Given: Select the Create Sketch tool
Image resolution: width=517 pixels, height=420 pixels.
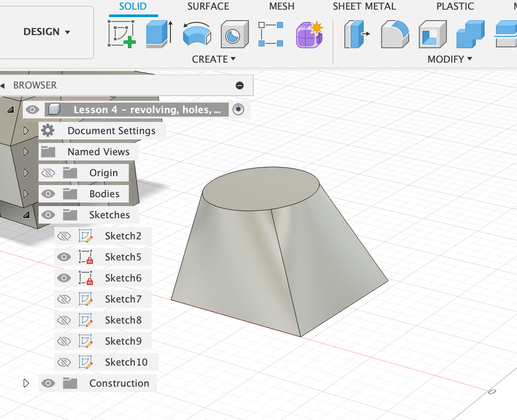Looking at the screenshot, I should pyautogui.click(x=122, y=33).
